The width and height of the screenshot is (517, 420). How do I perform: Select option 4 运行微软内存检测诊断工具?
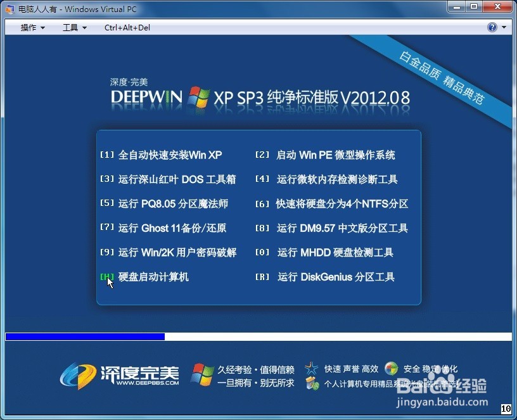(326, 179)
